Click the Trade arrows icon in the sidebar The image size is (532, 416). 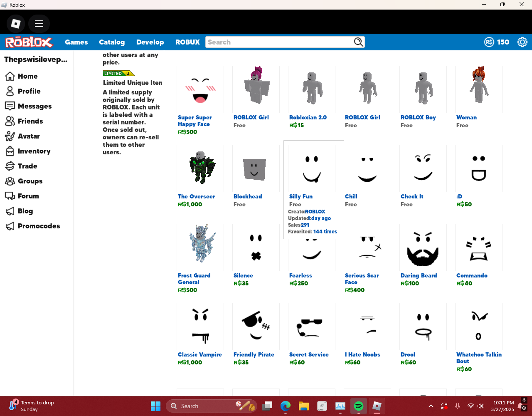pyautogui.click(x=10, y=166)
